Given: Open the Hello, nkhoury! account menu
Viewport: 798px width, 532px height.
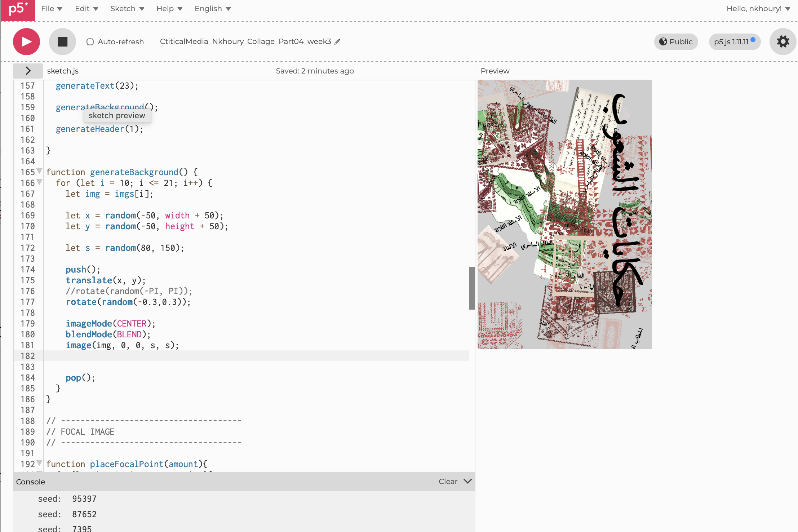Looking at the screenshot, I should [758, 9].
